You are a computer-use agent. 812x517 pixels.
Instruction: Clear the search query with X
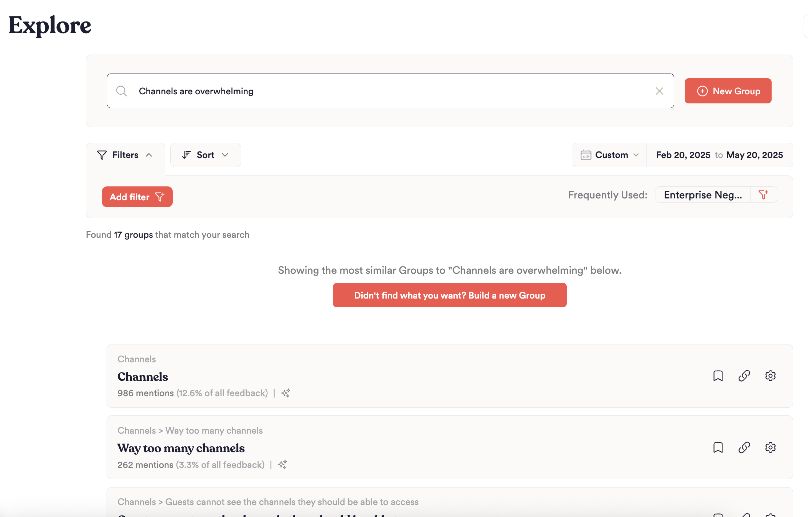click(659, 91)
